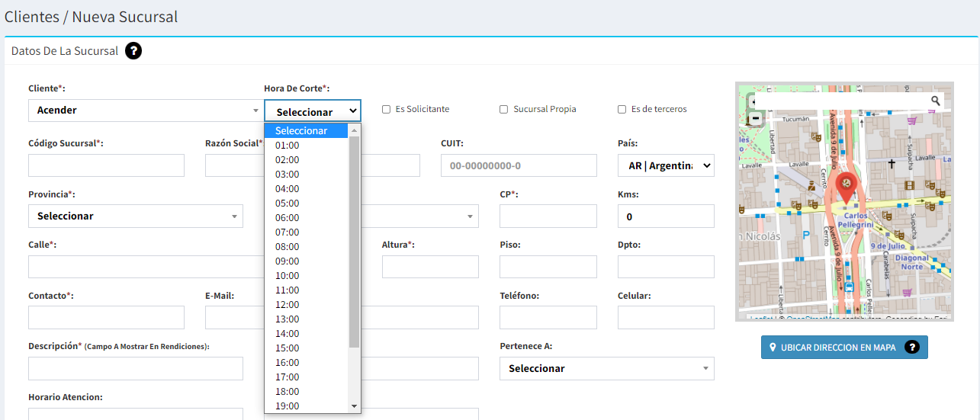Click the blue parking P icon on map
980x420 pixels.
806,236
